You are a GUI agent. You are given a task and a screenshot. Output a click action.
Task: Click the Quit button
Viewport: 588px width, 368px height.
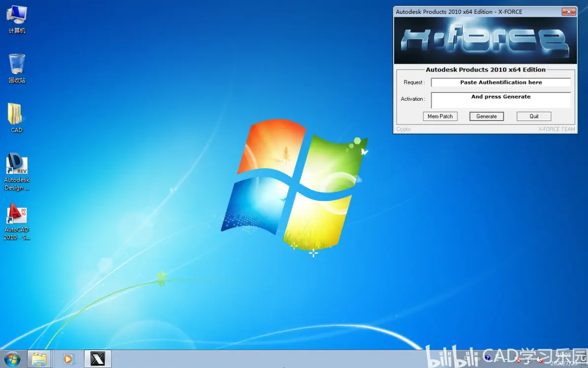point(534,117)
